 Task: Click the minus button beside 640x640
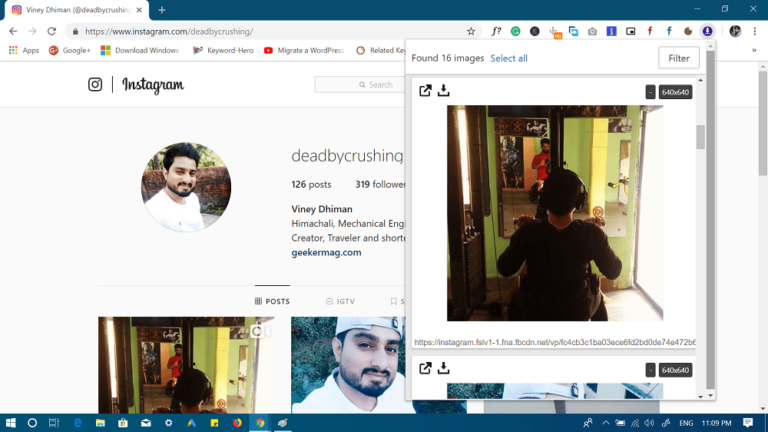click(x=650, y=92)
